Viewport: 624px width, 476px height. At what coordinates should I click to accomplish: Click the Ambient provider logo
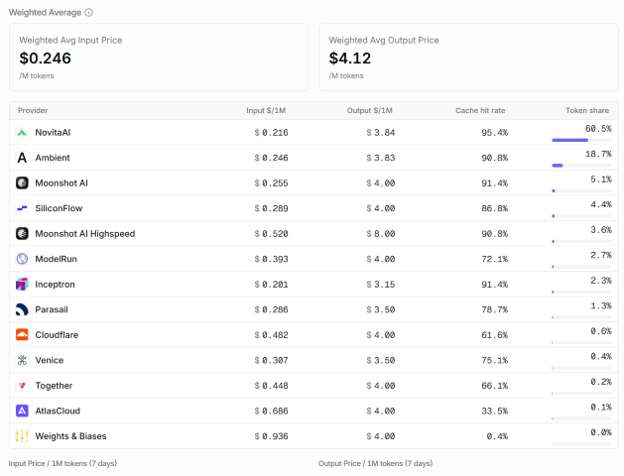tap(22, 158)
